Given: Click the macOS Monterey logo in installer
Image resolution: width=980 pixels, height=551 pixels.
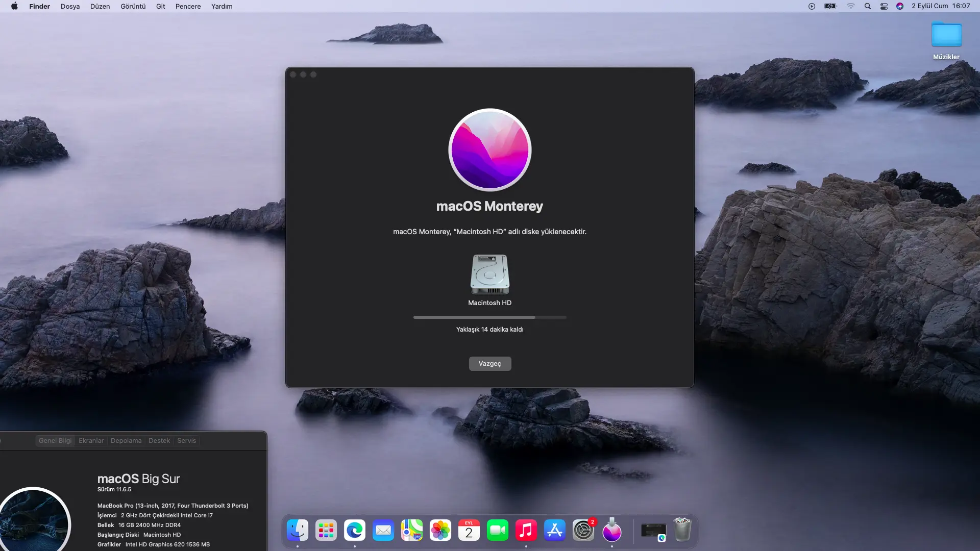Looking at the screenshot, I should [490, 150].
